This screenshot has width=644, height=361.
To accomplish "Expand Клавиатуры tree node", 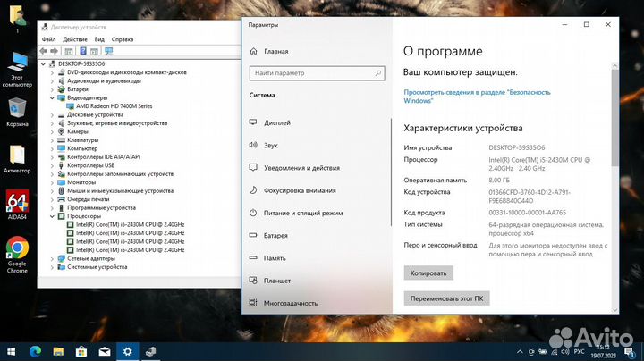I will coord(52,140).
